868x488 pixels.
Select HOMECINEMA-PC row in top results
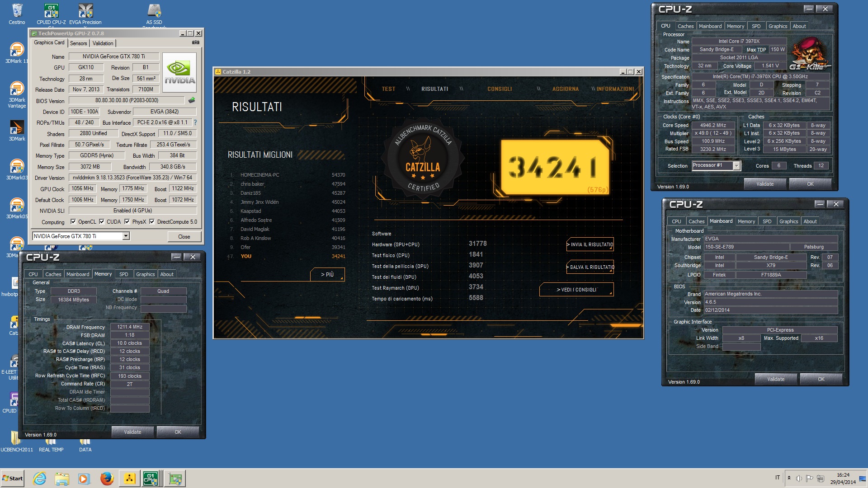287,175
